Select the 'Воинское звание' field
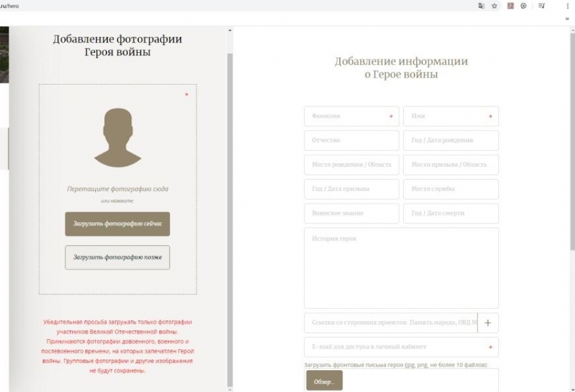The height and width of the screenshot is (392, 575). (352, 213)
